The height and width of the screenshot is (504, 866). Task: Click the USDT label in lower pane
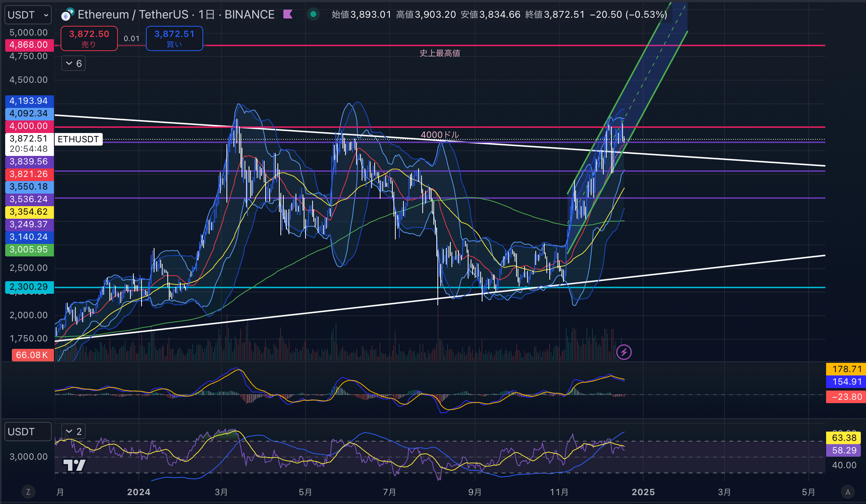click(x=28, y=432)
